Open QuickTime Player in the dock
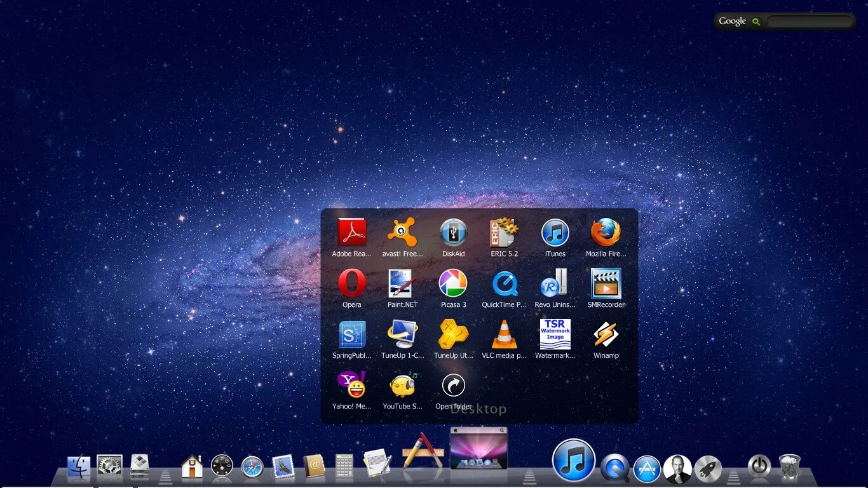868x488 pixels. pos(615,468)
